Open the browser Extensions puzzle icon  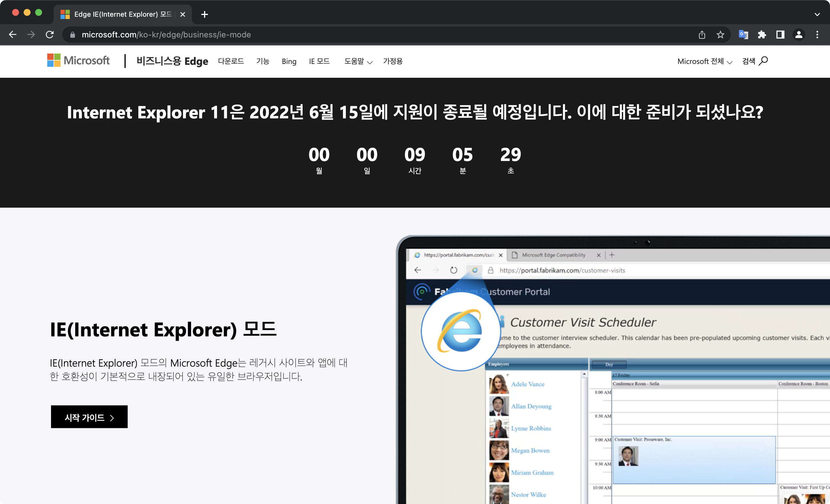tap(762, 34)
